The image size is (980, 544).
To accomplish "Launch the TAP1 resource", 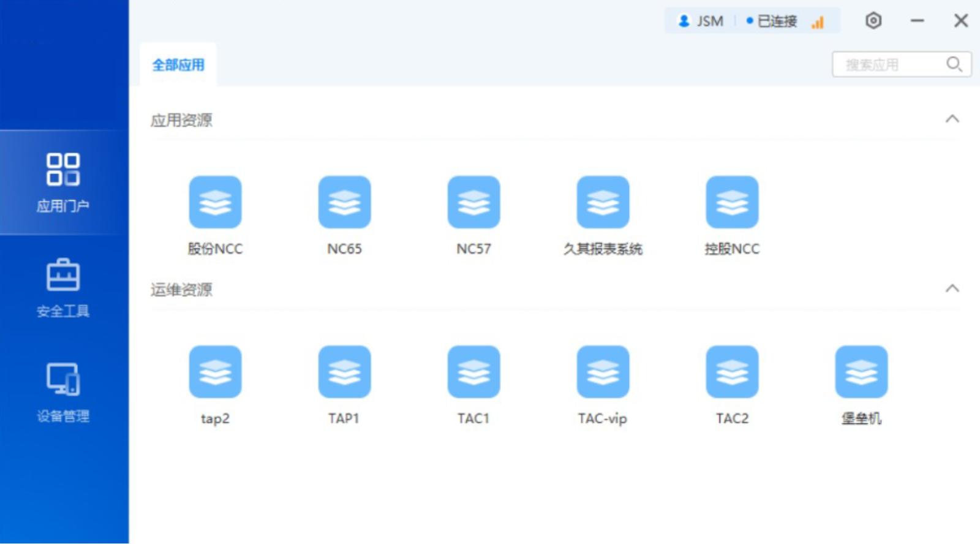I will (x=344, y=372).
